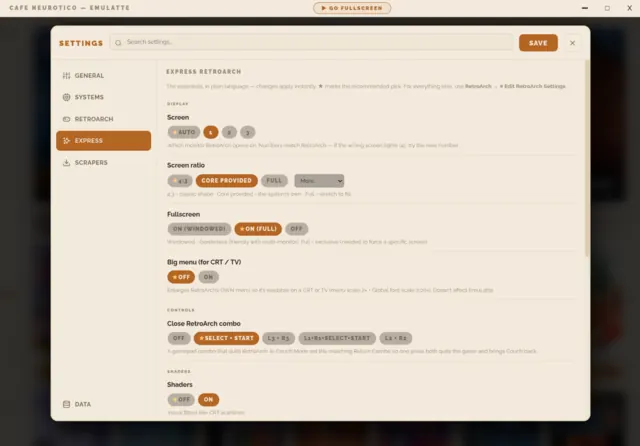Save the settings
The width and height of the screenshot is (640, 446).
[x=538, y=43]
